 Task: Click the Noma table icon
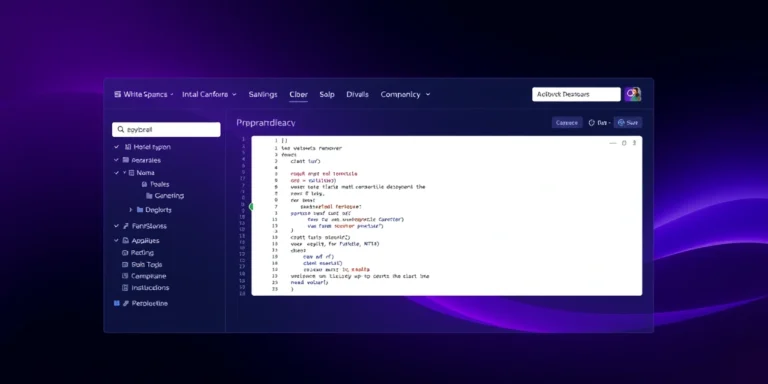[x=131, y=173]
